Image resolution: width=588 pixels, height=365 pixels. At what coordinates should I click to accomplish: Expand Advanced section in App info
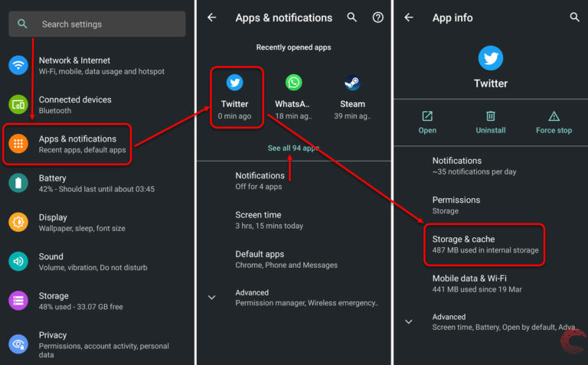tap(409, 321)
